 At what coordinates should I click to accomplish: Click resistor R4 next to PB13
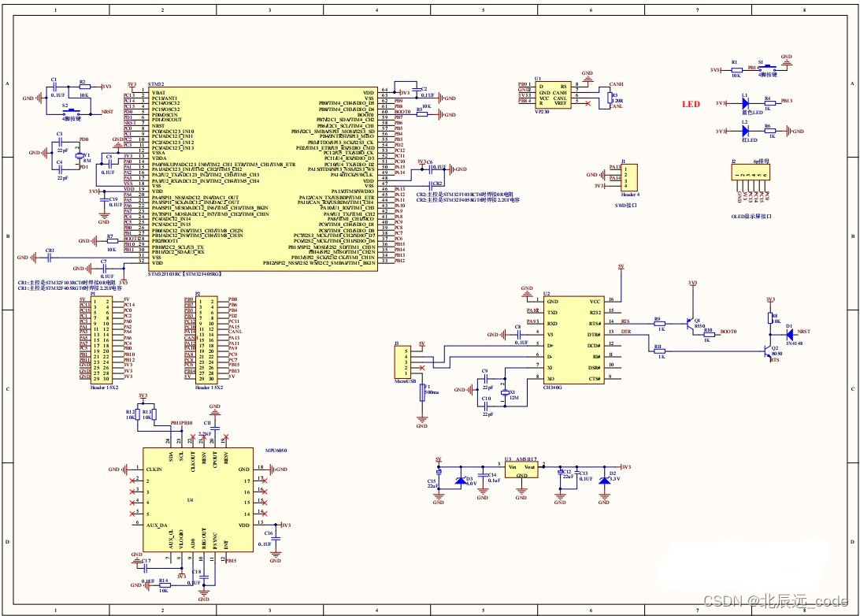(x=769, y=102)
